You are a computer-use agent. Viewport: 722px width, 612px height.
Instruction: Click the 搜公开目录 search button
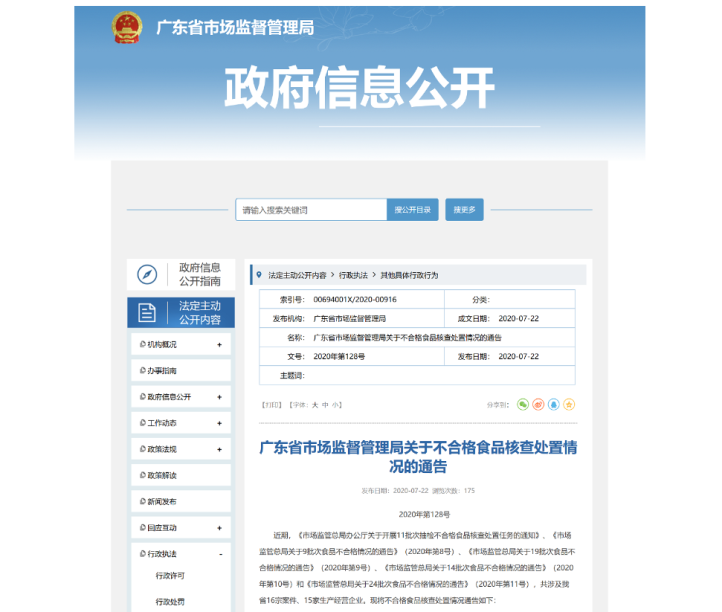[413, 210]
